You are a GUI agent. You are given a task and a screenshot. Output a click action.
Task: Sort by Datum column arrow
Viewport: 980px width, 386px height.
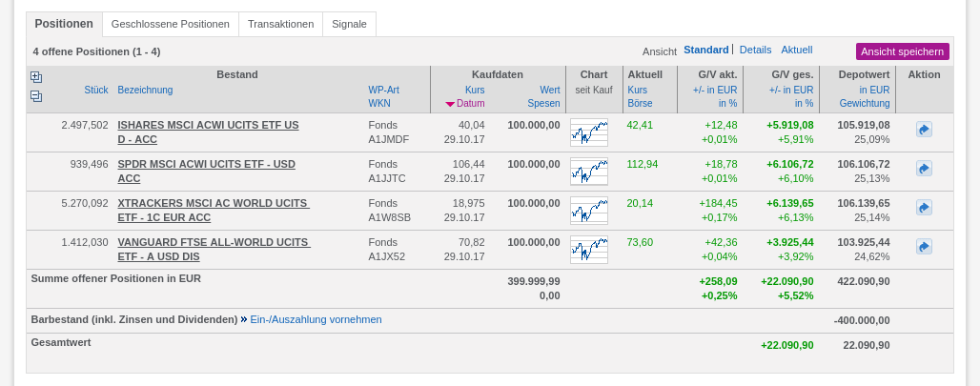pyautogui.click(x=450, y=103)
